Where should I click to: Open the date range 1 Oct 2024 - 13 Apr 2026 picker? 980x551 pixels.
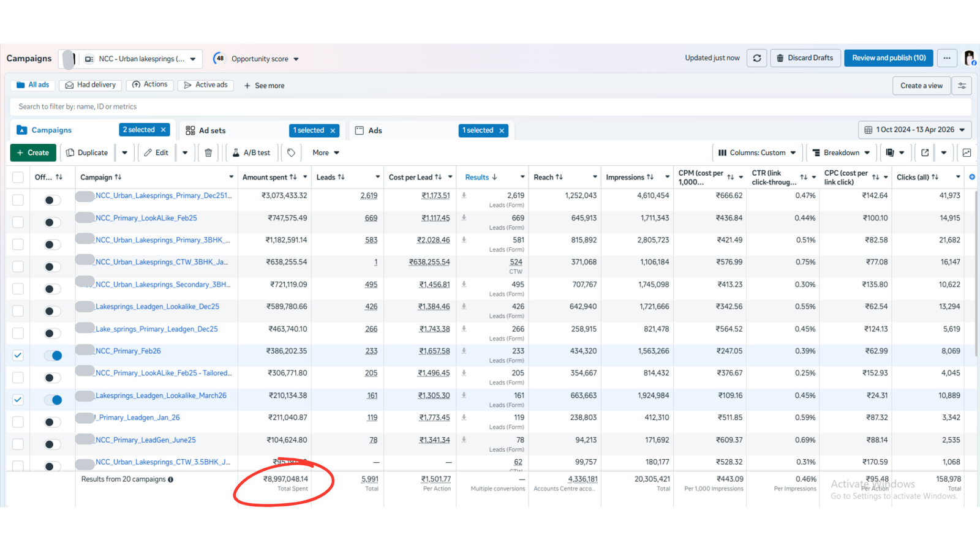pos(915,130)
